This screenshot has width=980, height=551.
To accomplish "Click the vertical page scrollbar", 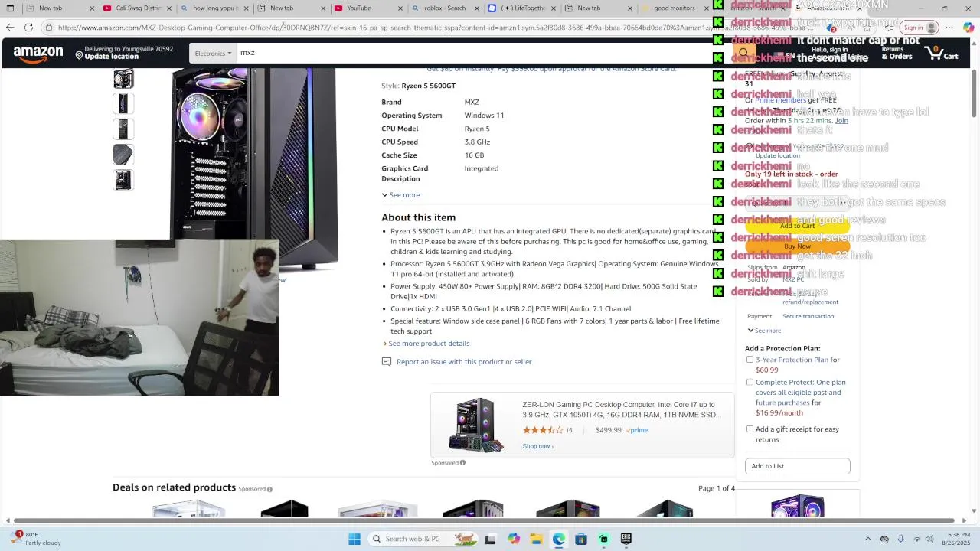I will pyautogui.click(x=975, y=92).
